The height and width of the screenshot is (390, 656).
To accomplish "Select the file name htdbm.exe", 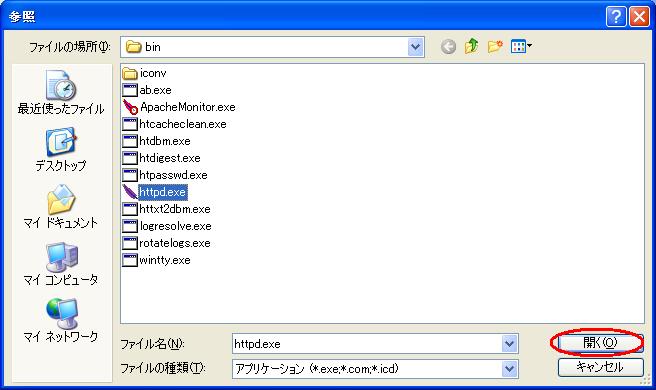I will [x=165, y=141].
